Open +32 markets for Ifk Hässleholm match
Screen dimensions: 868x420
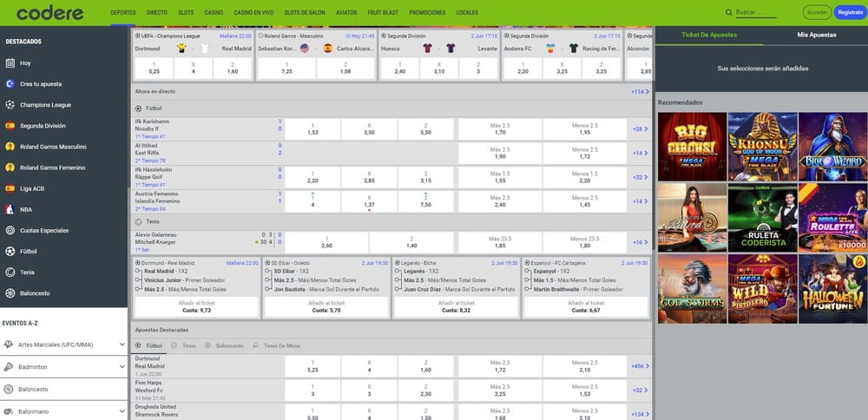click(640, 178)
